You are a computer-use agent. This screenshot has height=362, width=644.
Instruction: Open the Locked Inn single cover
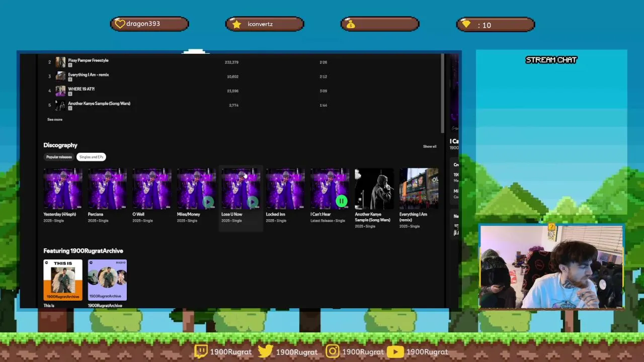(285, 189)
